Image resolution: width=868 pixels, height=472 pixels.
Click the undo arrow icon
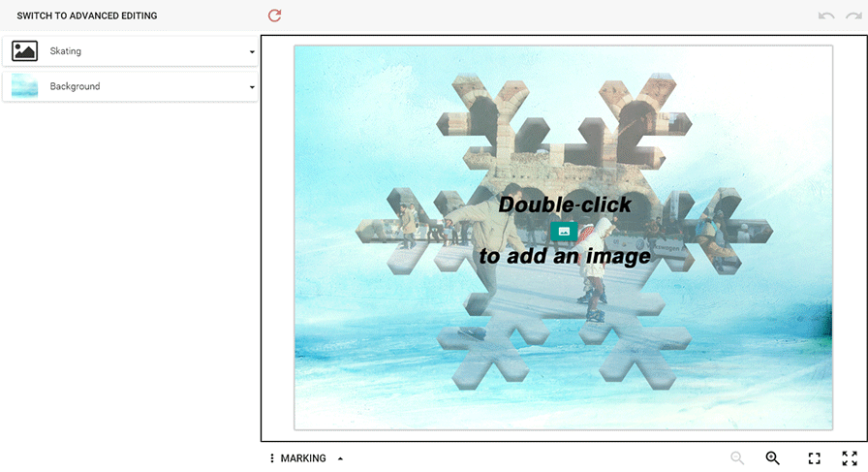[x=825, y=16]
